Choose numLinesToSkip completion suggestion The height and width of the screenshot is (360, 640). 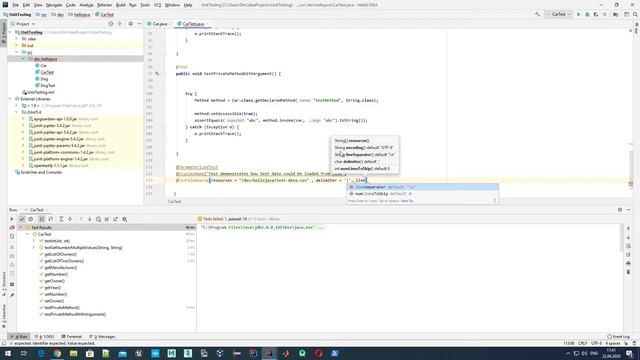pos(422,194)
